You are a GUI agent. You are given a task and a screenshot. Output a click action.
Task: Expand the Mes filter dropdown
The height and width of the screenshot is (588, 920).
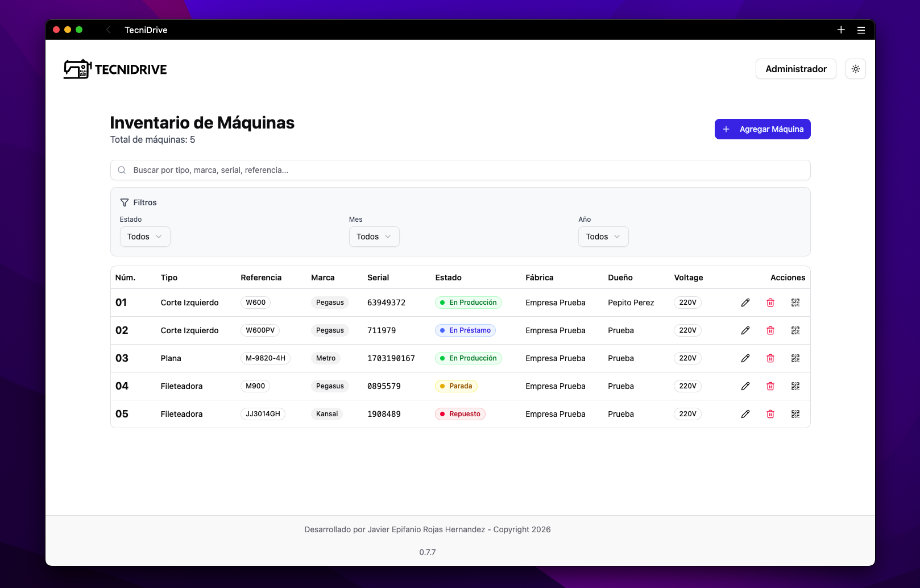(374, 237)
